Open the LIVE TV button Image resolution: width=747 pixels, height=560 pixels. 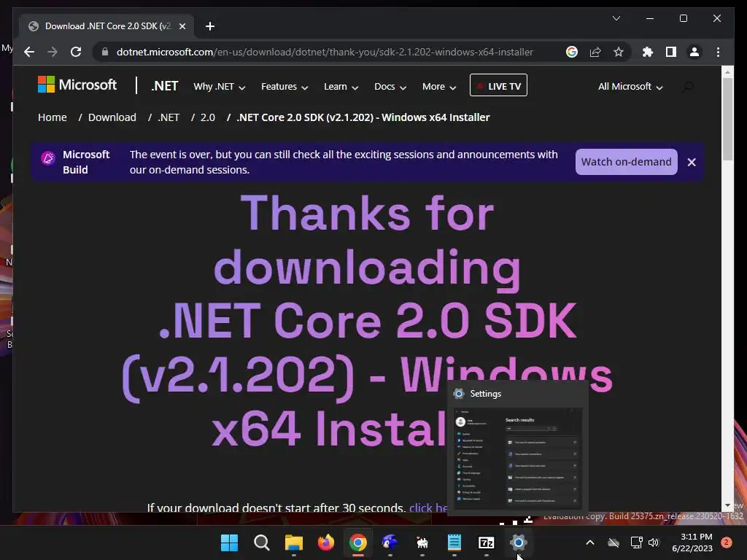498,85
